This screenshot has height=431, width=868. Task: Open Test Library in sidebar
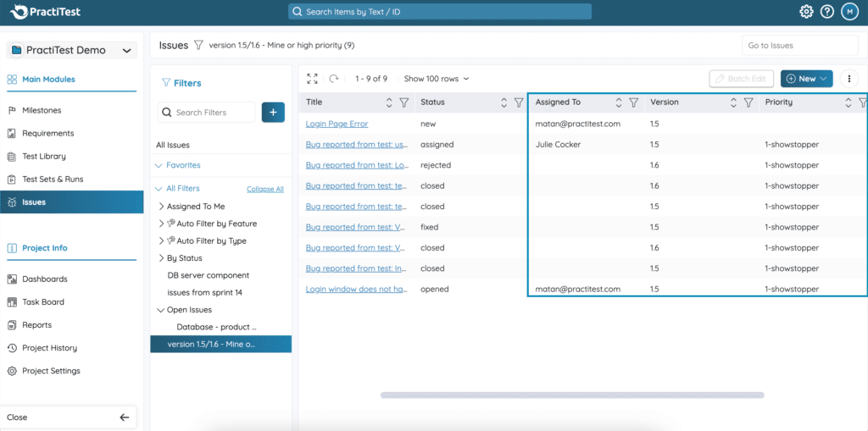[43, 157]
